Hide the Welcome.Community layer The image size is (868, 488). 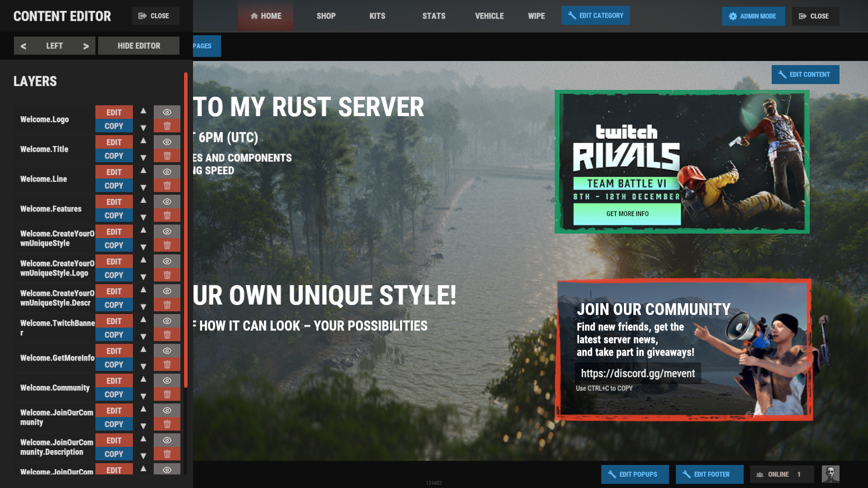167,380
